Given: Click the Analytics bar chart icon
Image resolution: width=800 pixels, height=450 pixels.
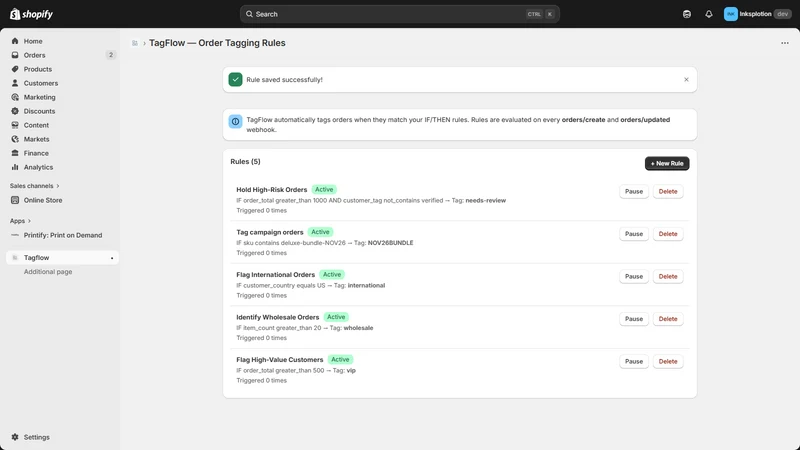Looking at the screenshot, I should tap(15, 167).
